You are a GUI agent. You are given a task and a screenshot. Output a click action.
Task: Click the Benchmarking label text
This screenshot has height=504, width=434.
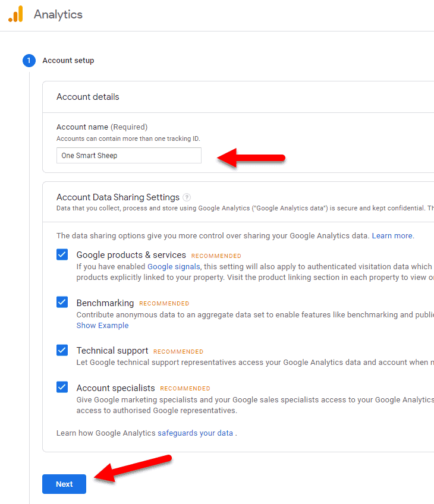click(x=105, y=303)
